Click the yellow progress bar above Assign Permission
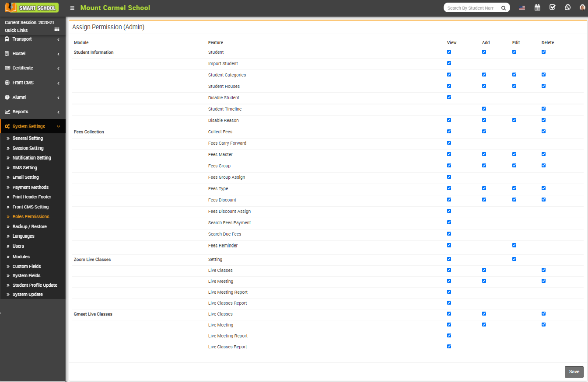 pos(327,18)
